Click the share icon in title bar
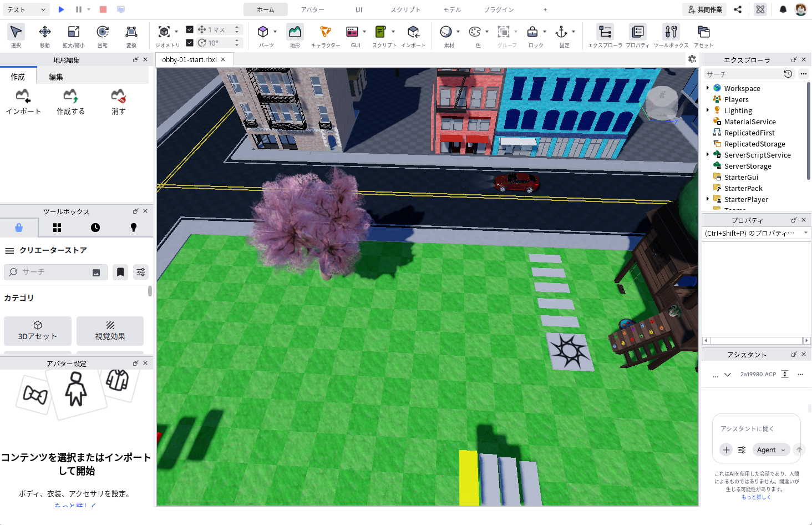This screenshot has width=812, height=525. click(x=738, y=9)
